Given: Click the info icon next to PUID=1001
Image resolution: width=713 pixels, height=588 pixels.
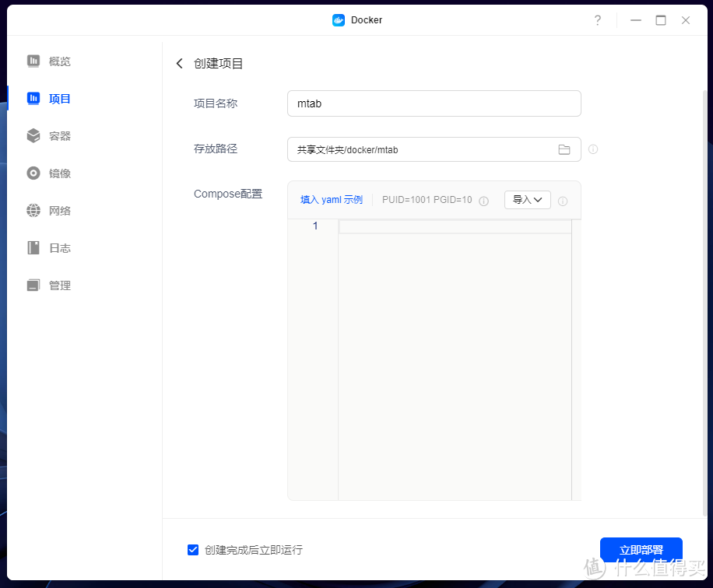Looking at the screenshot, I should (483, 200).
